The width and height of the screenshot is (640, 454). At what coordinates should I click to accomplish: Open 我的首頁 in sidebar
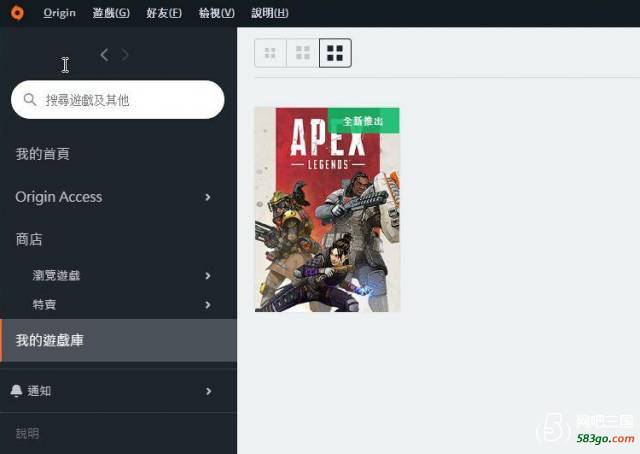tap(43, 154)
